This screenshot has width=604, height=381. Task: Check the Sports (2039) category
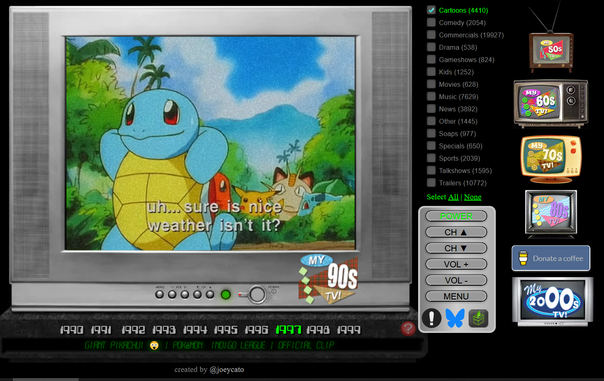click(x=431, y=158)
